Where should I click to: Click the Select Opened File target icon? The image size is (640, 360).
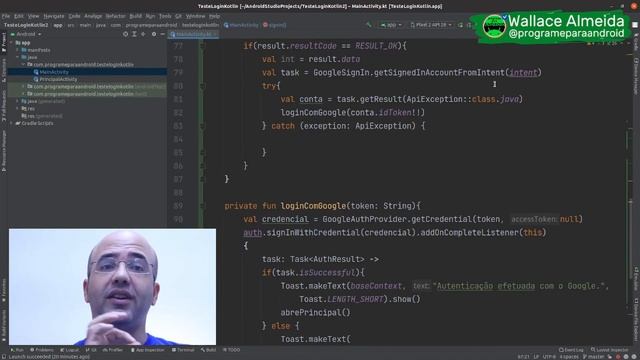(125, 34)
